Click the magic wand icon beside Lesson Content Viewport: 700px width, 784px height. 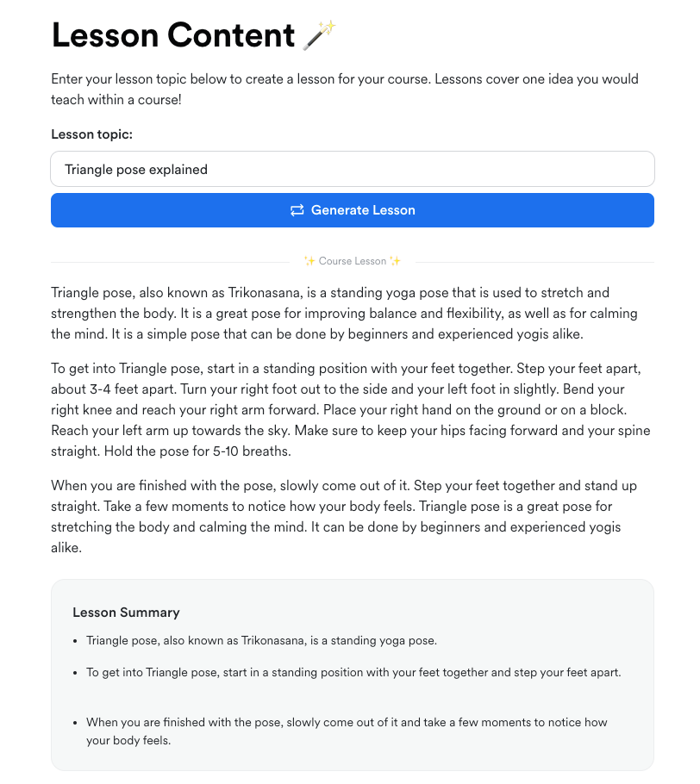click(320, 35)
